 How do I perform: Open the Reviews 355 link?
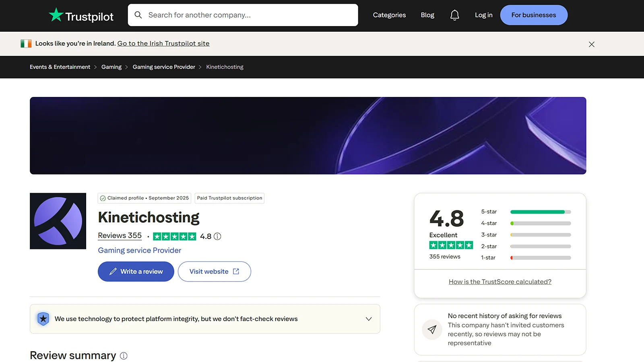click(120, 236)
